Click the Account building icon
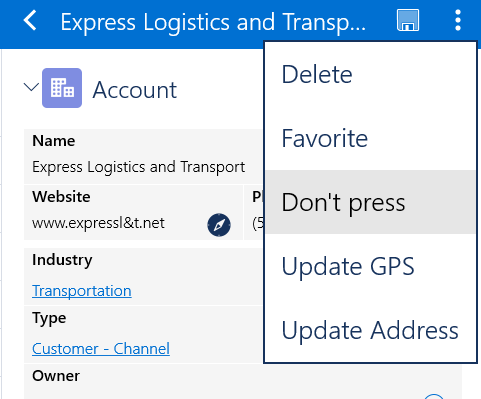The width and height of the screenshot is (481, 399). pyautogui.click(x=62, y=88)
